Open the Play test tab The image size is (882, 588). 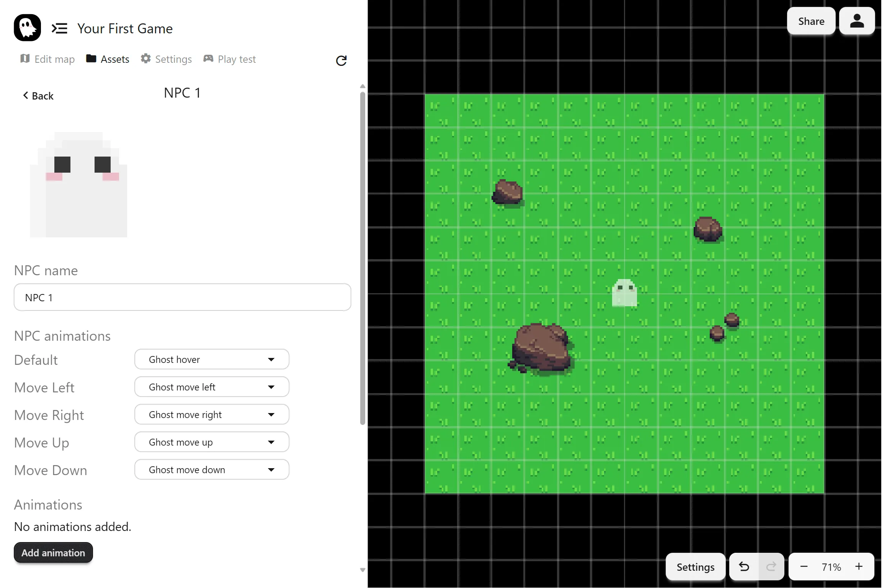[230, 59]
